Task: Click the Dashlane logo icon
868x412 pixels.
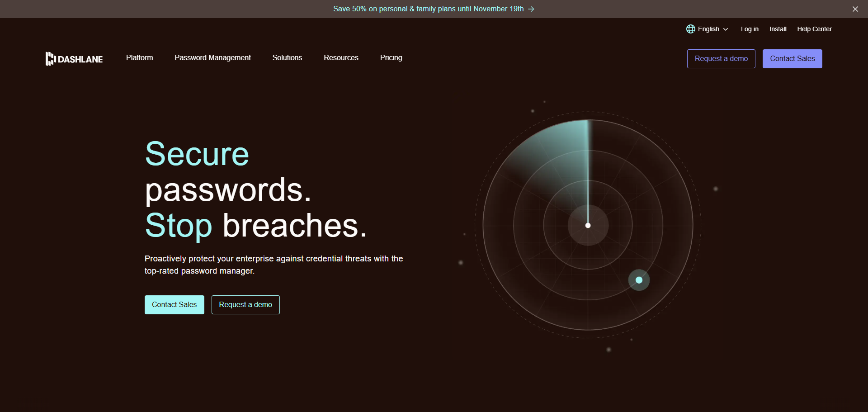Action: click(51, 58)
